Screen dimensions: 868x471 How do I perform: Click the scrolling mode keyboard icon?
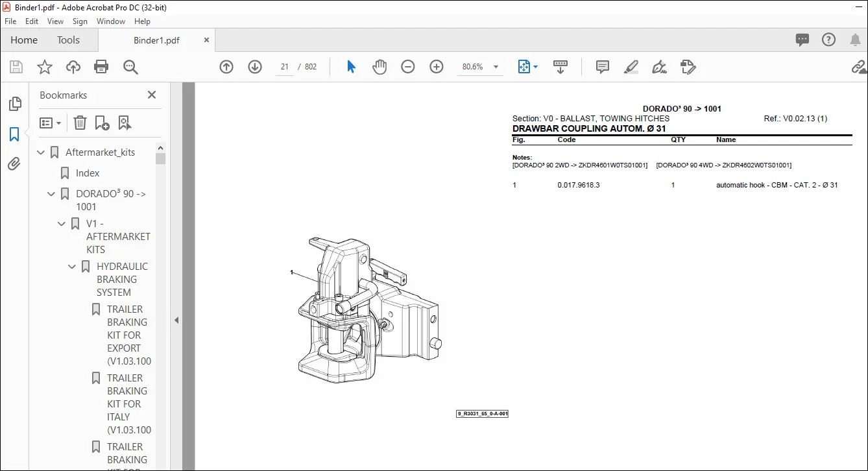tap(561, 67)
